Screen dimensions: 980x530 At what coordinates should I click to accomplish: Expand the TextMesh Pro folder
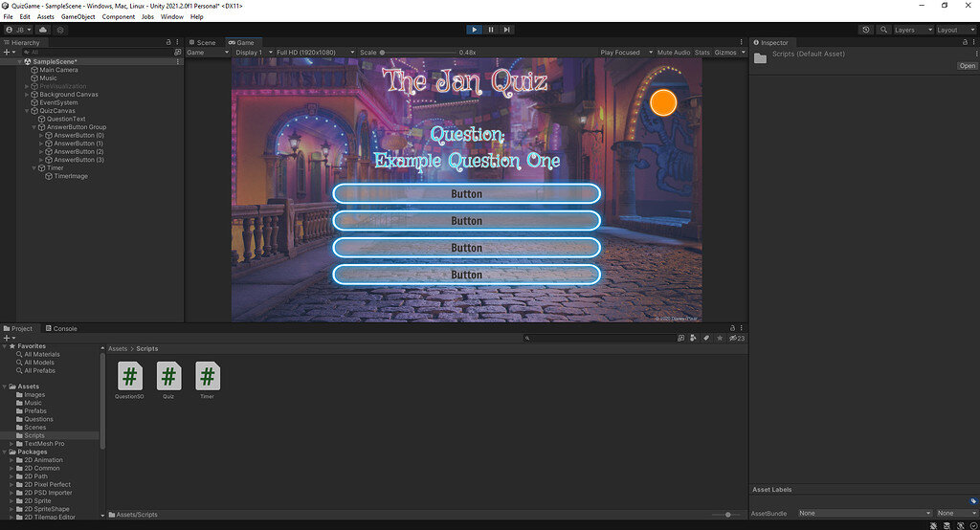[11, 443]
